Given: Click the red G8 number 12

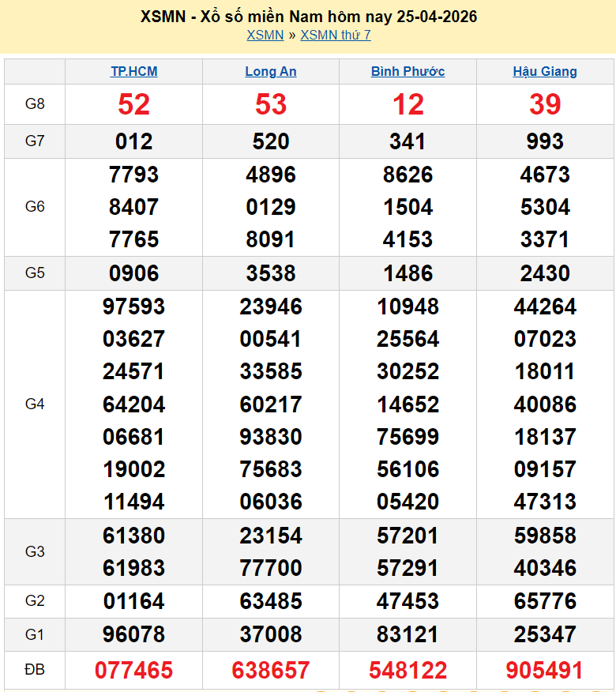Looking at the screenshot, I should (x=408, y=104).
